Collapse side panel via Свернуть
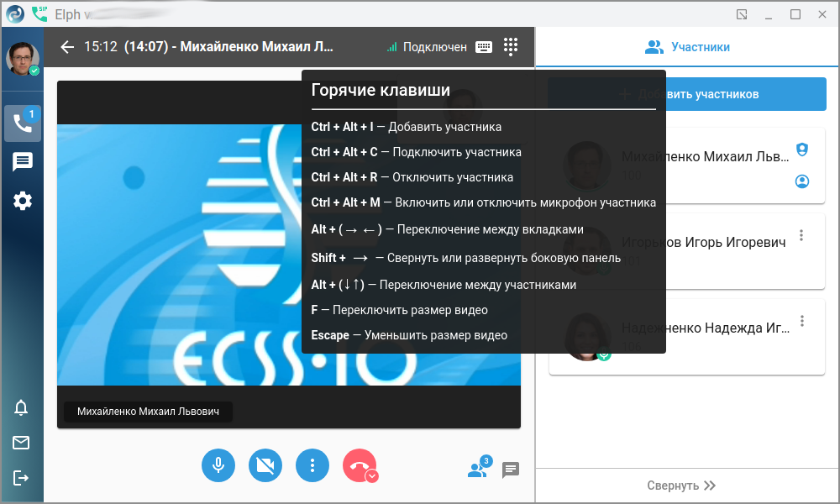The image size is (840, 504). click(x=681, y=486)
